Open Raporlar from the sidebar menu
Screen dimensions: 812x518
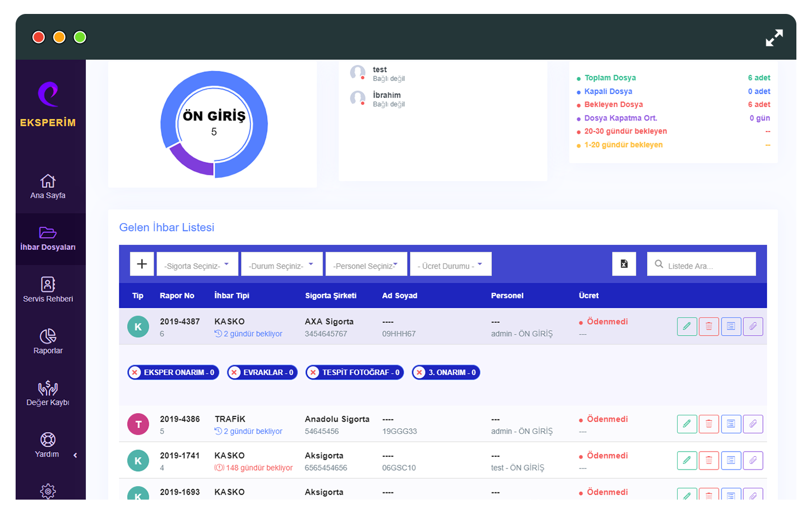(48, 342)
